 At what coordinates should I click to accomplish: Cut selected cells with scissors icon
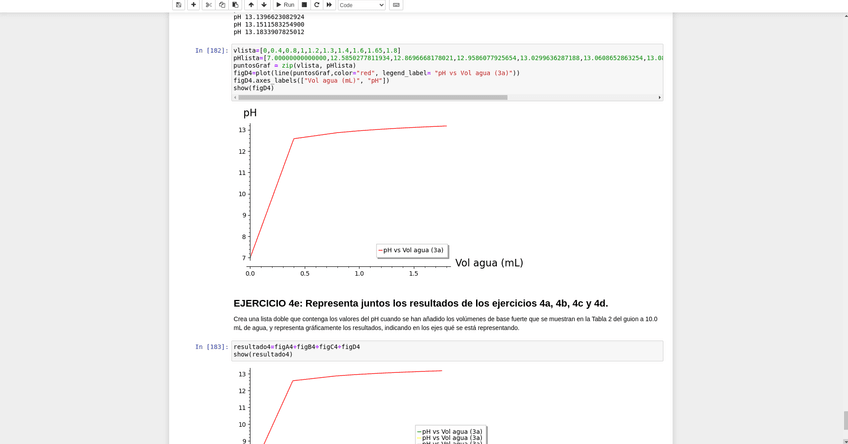coord(208,5)
